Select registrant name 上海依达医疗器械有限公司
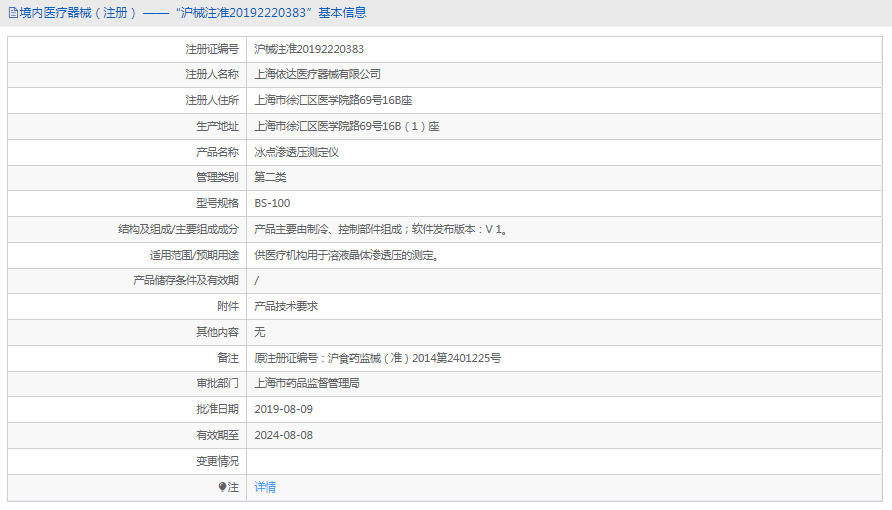Viewport: 892px width, 510px height. coord(317,74)
